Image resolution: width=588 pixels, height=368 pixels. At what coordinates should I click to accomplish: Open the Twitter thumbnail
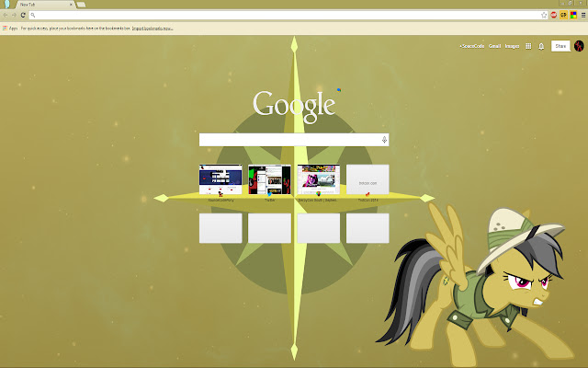coord(269,179)
